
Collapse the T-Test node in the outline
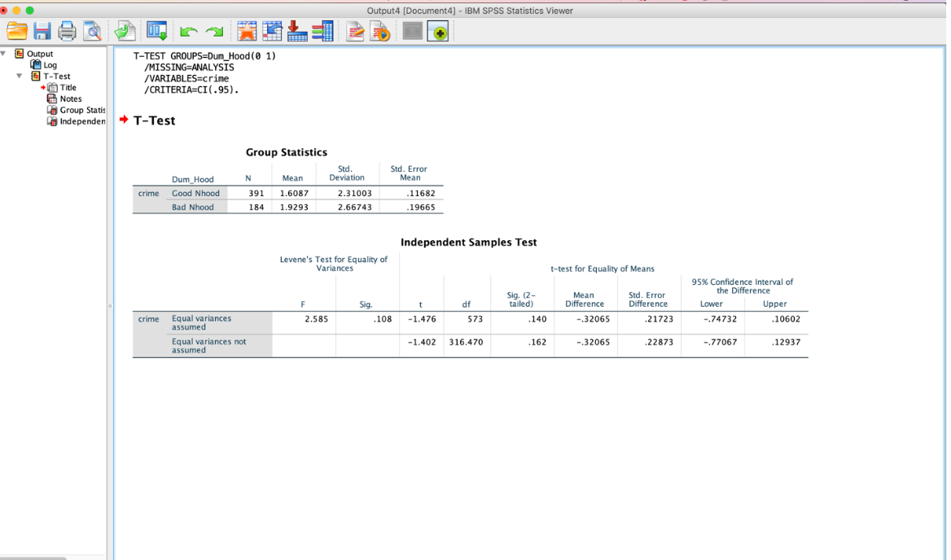(20, 76)
